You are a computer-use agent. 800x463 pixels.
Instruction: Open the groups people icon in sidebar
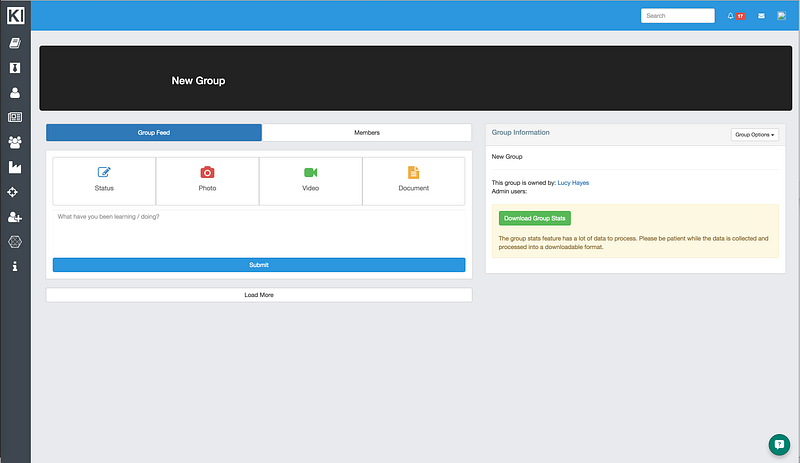[15, 142]
